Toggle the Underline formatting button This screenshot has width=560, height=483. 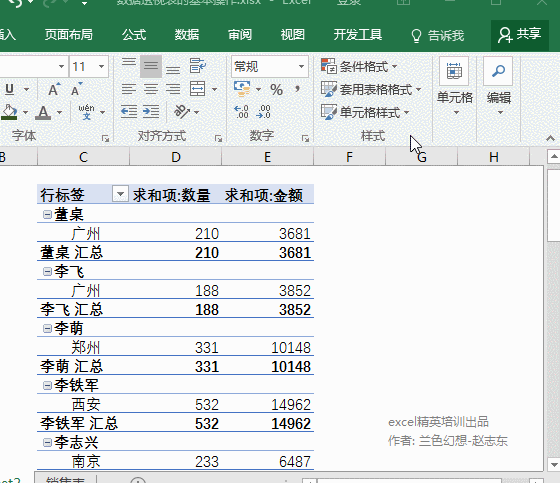pyautogui.click(x=10, y=89)
